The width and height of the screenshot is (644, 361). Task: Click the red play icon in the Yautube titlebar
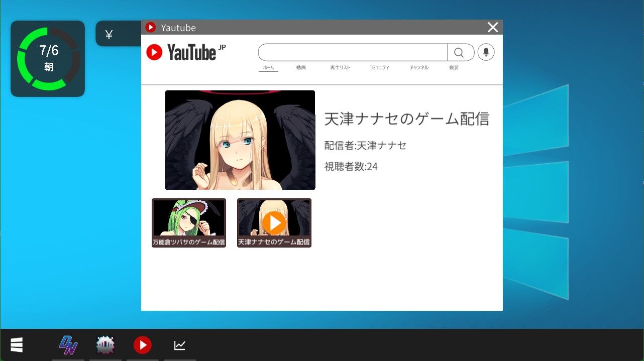point(150,27)
